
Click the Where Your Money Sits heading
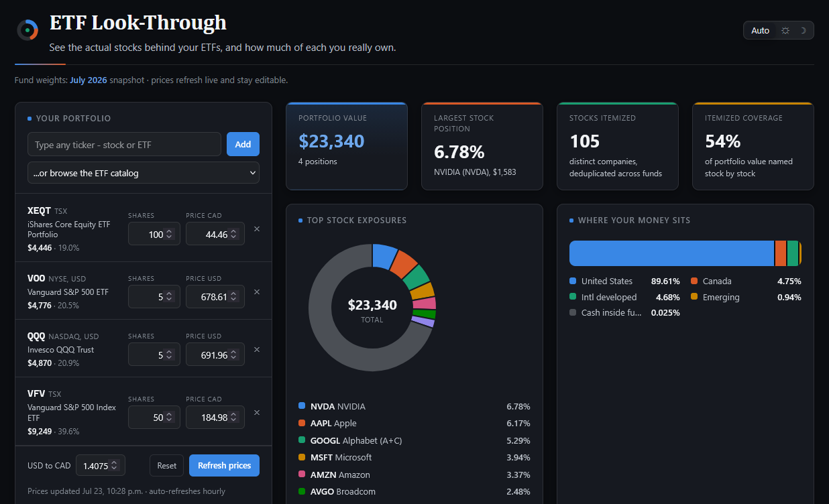tap(634, 220)
